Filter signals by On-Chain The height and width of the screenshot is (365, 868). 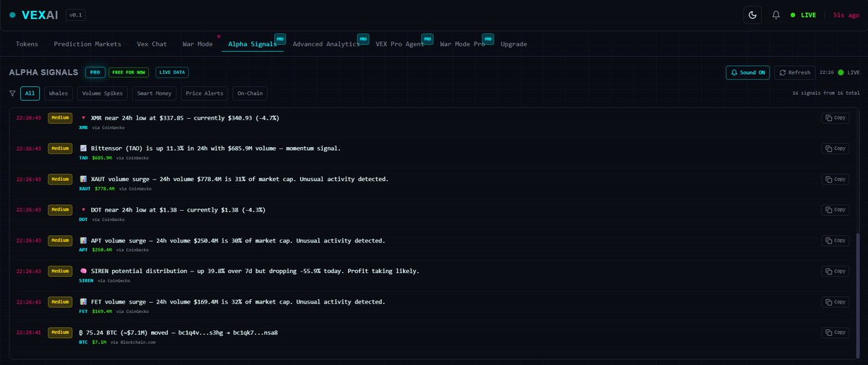click(250, 93)
